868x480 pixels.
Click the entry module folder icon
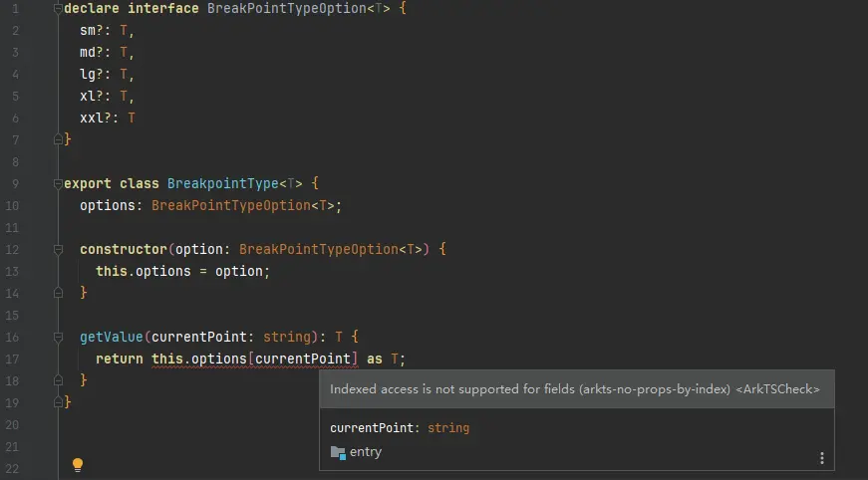tap(338, 452)
